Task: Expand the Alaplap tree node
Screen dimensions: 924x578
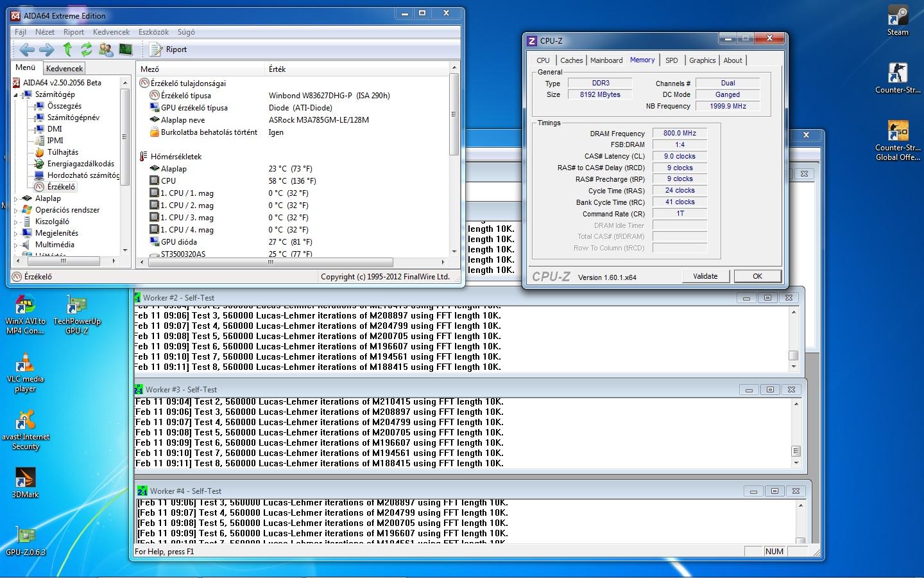Action: [16, 198]
